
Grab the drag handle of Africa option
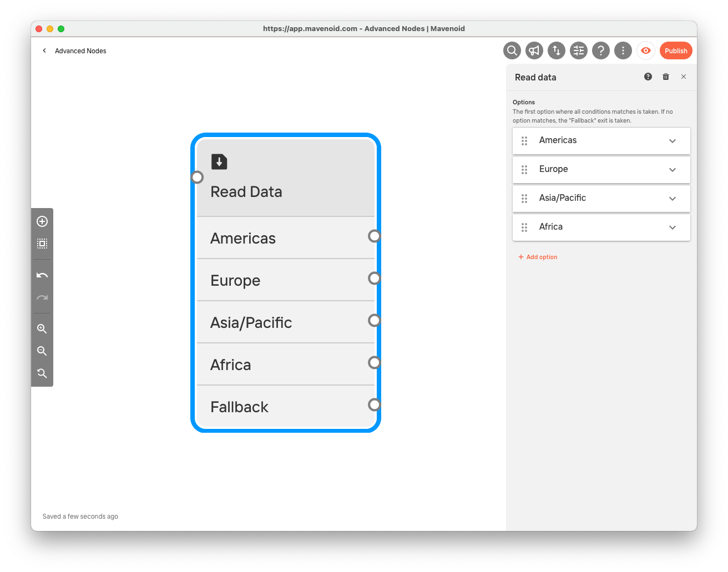coord(524,227)
